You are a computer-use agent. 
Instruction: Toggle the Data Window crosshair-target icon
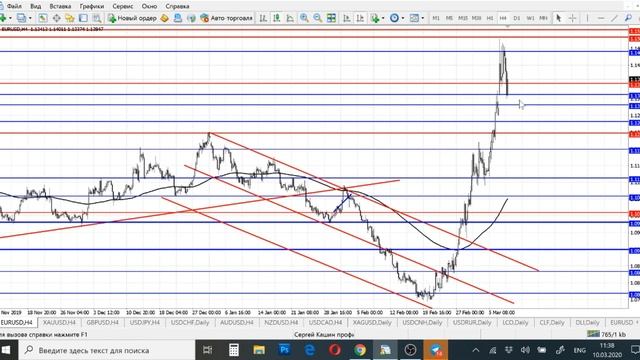pyautogui.click(x=56, y=18)
